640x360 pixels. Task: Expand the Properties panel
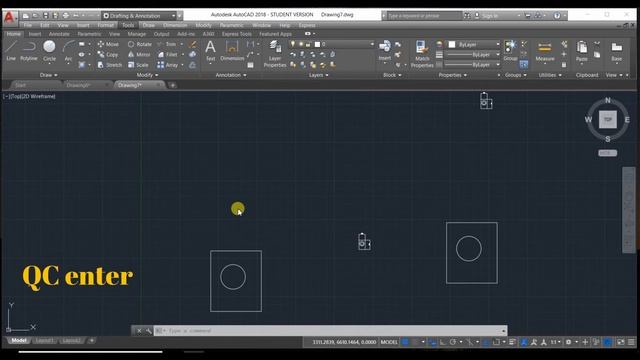(452, 75)
